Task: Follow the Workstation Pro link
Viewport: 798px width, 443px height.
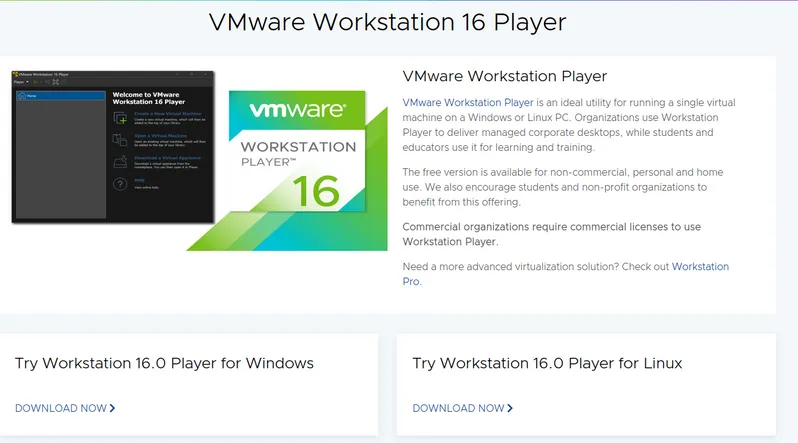Action: [x=700, y=267]
